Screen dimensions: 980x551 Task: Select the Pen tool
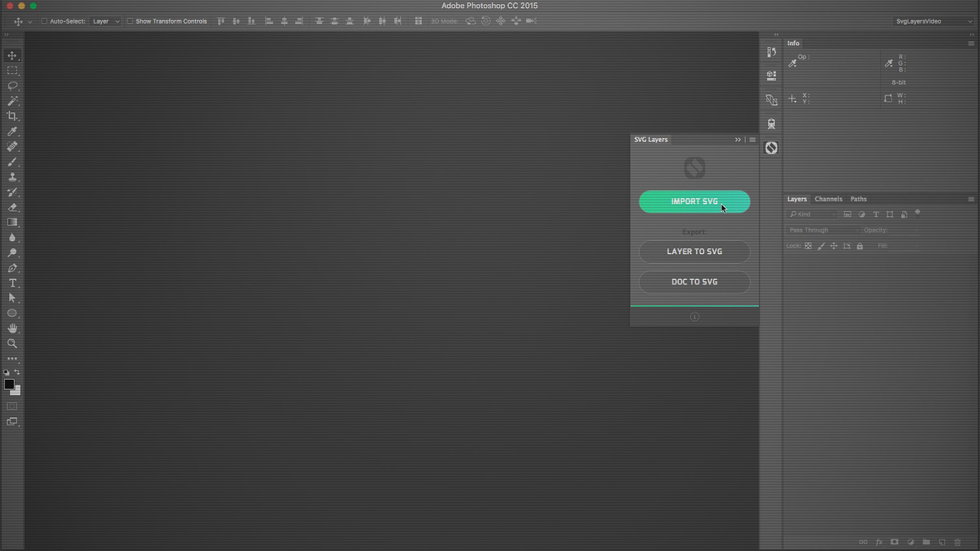tap(12, 268)
